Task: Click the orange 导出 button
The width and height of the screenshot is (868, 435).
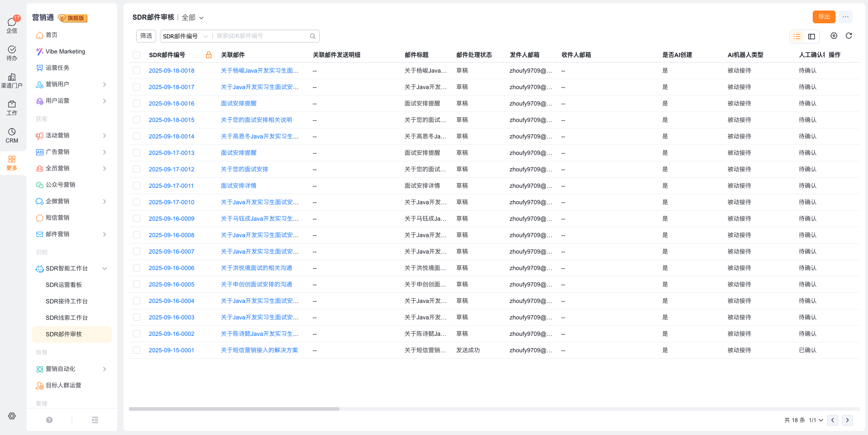Action: 824,17
